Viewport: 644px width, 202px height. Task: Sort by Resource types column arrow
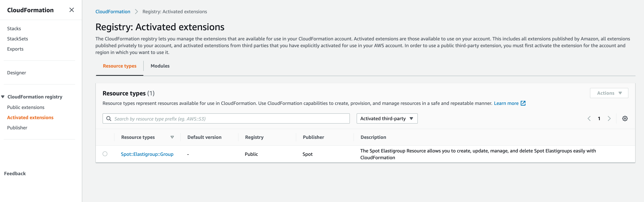[172, 137]
